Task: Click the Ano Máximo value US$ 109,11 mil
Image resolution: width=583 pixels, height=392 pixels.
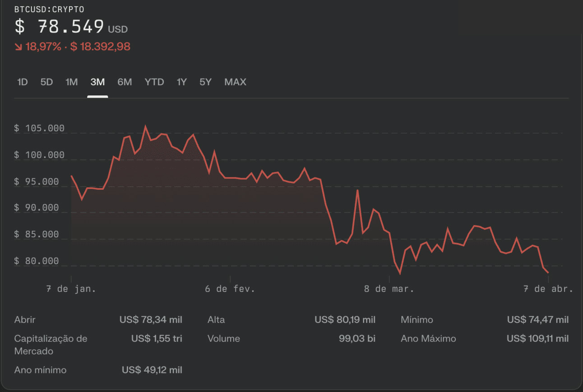Action: pos(537,338)
